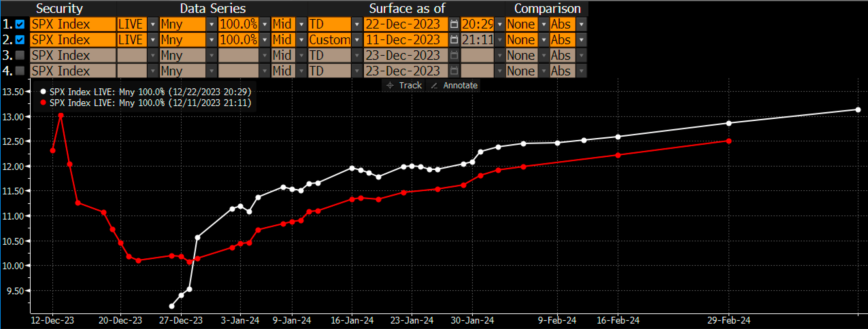
Task: Click the Data Series column header
Action: coord(213,8)
